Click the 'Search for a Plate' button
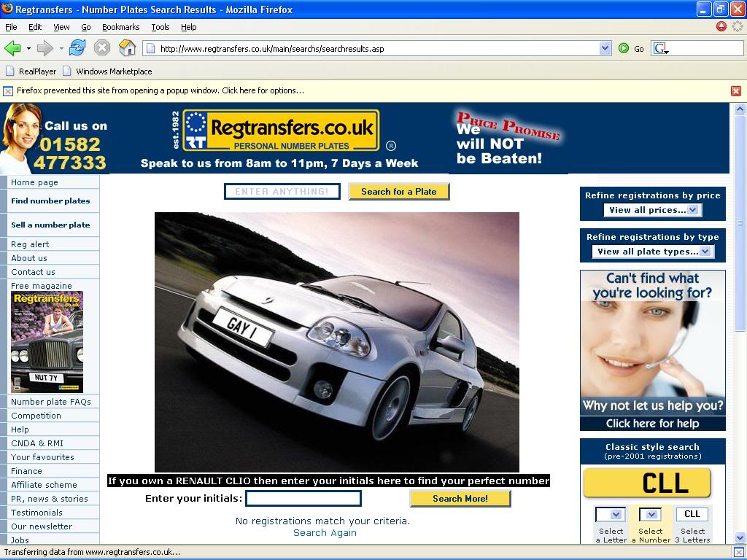The image size is (747, 560). coord(398,192)
